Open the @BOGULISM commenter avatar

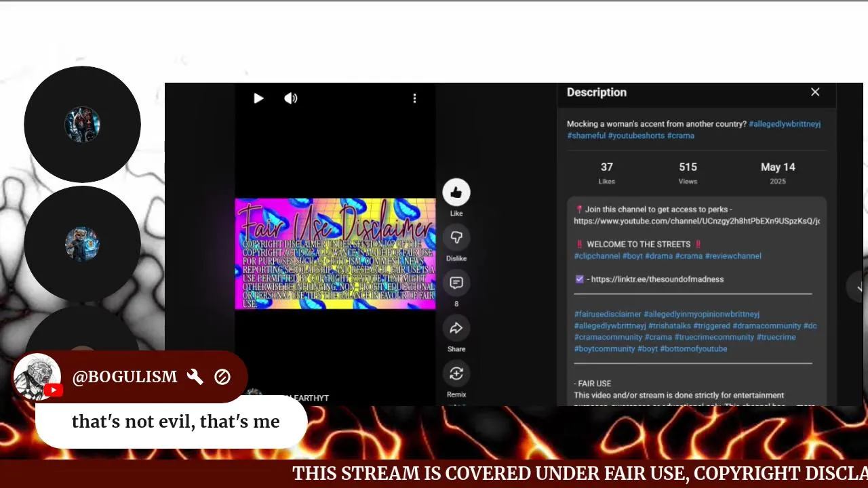(37, 377)
